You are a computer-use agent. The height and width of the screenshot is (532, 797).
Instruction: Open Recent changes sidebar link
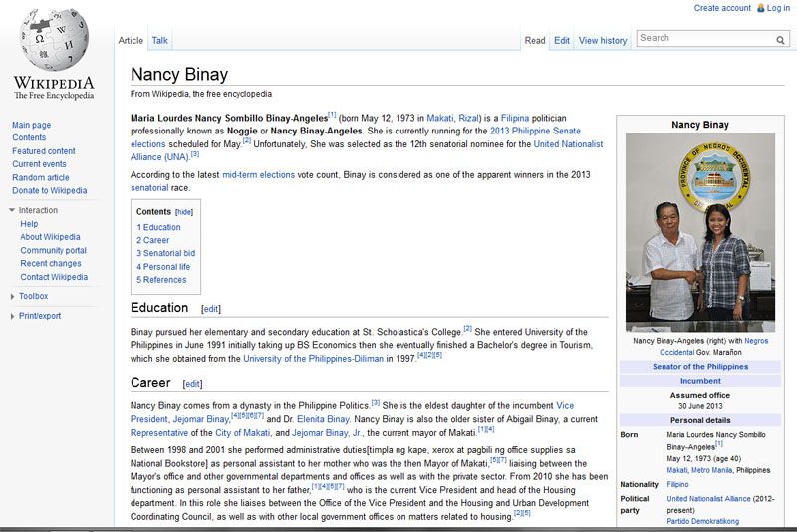click(x=51, y=263)
